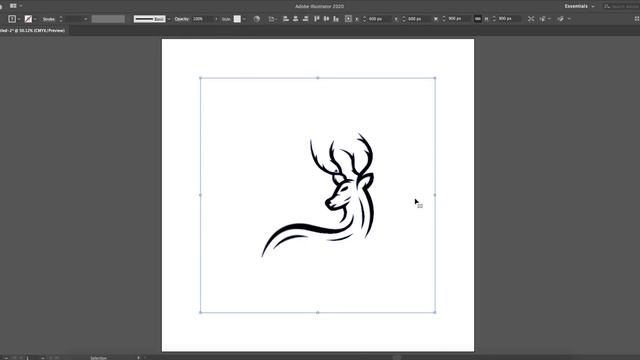
Task: Click Vertical Align Bottom icon
Action: [336, 19]
